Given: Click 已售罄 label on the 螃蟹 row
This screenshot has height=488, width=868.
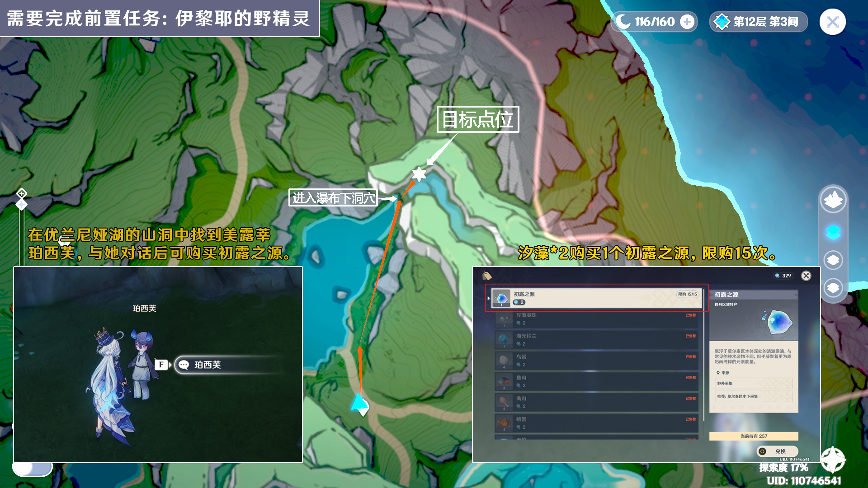Looking at the screenshot, I should [690, 419].
